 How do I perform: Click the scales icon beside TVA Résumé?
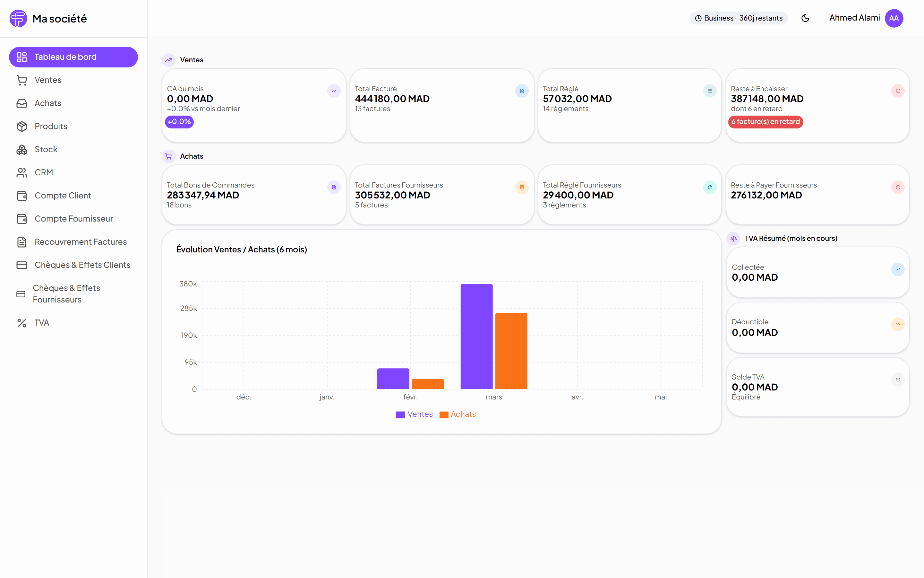[733, 239]
